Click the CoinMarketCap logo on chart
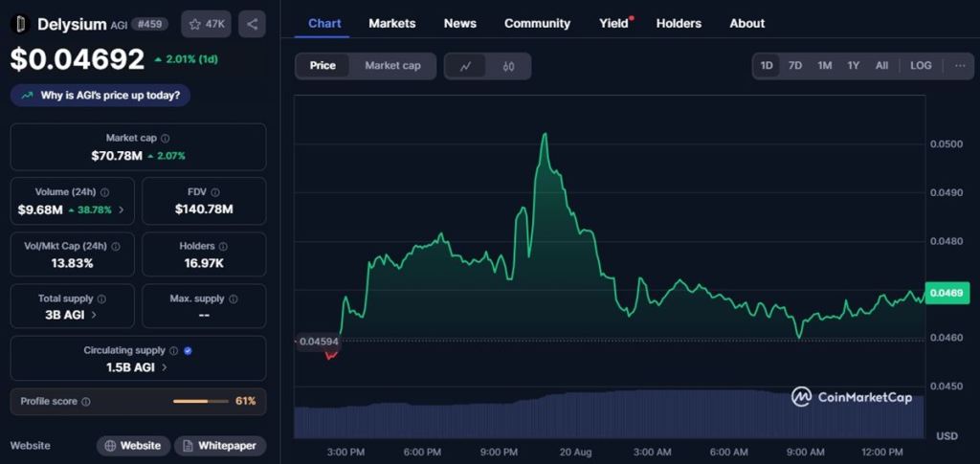Screen dimensions: 980x464 pyautogui.click(x=851, y=397)
